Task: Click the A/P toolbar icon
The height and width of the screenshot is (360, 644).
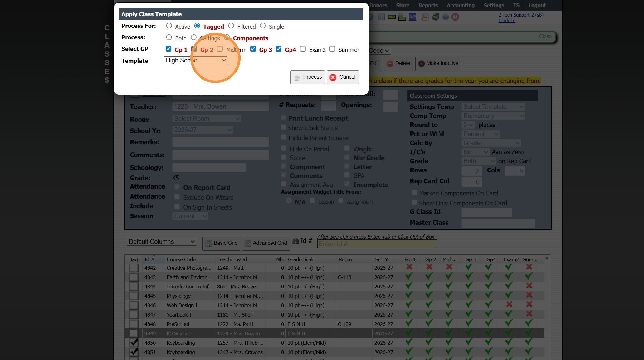Action: (412, 17)
